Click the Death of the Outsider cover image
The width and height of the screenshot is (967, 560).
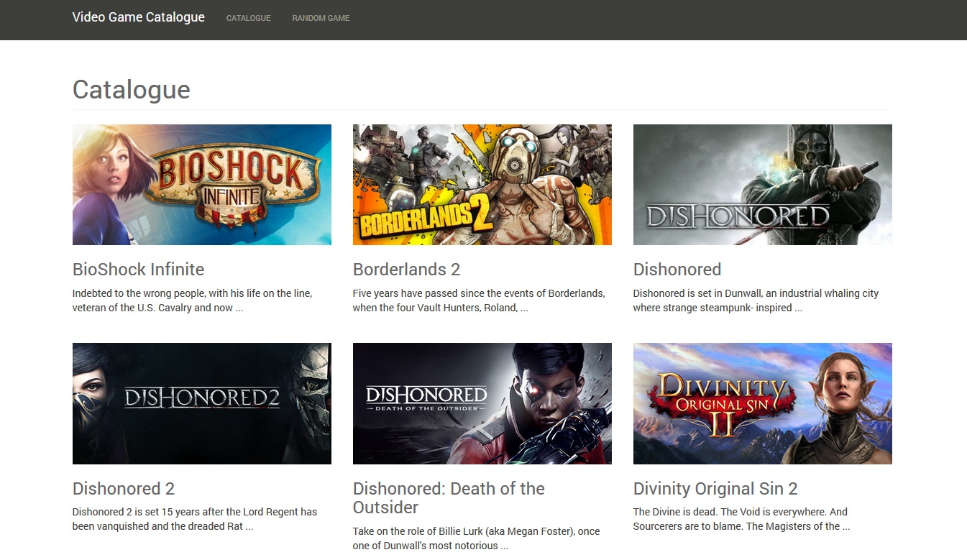482,403
